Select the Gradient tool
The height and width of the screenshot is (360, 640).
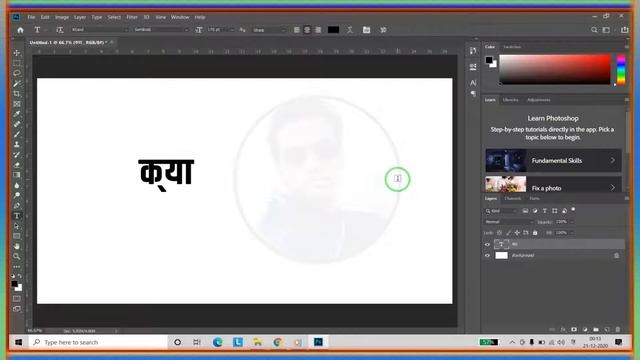tap(17, 175)
